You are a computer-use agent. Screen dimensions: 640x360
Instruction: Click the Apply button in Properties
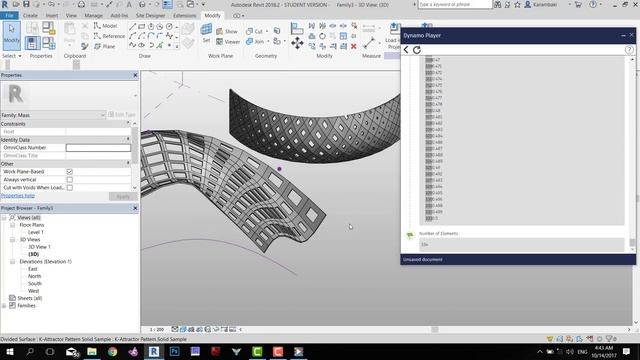(123, 197)
